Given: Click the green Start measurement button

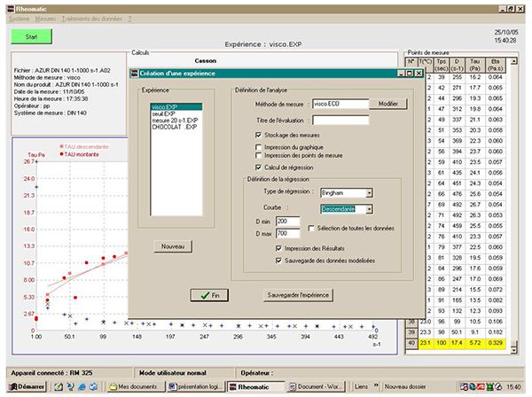Looking at the screenshot, I should coord(31,36).
